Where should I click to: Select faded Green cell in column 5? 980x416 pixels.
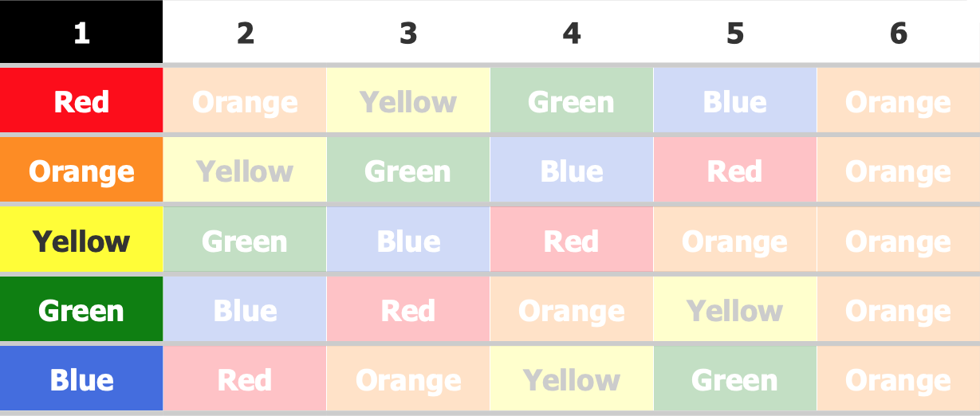(x=735, y=379)
